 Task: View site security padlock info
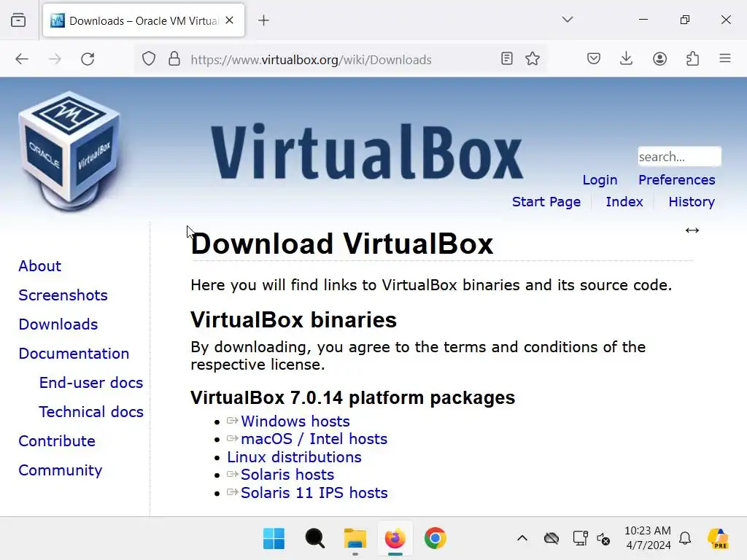[x=174, y=59]
